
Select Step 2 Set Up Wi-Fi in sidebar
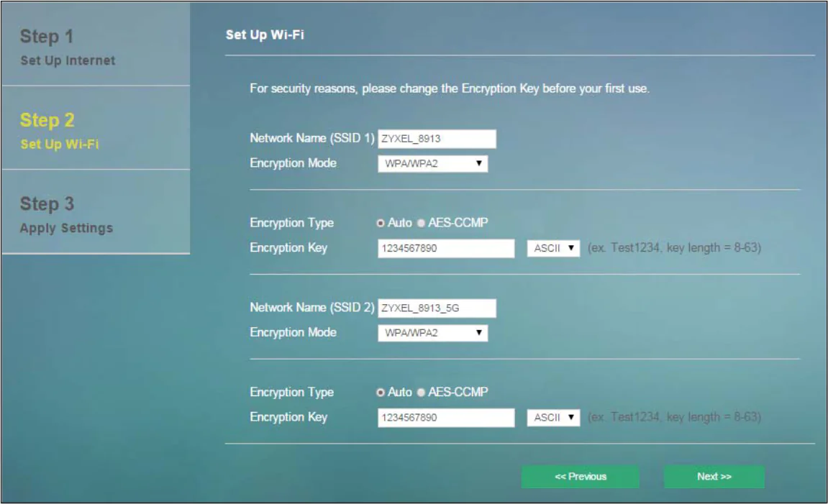point(95,130)
